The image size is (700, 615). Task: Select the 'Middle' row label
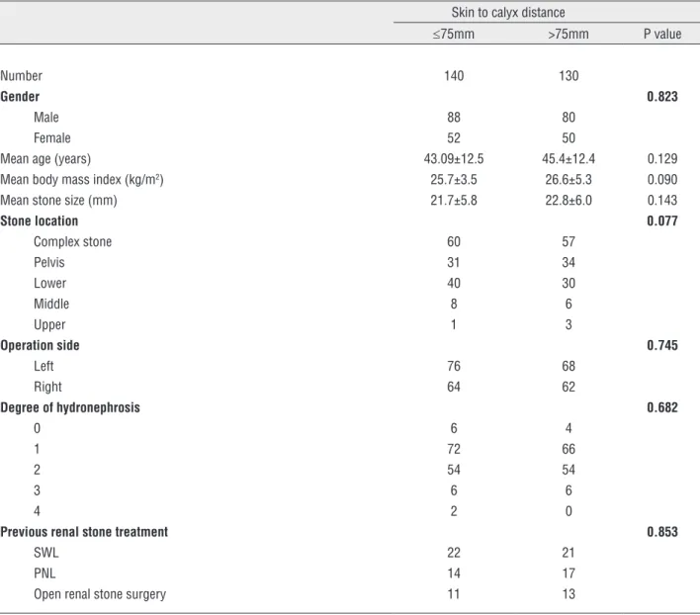(51, 304)
